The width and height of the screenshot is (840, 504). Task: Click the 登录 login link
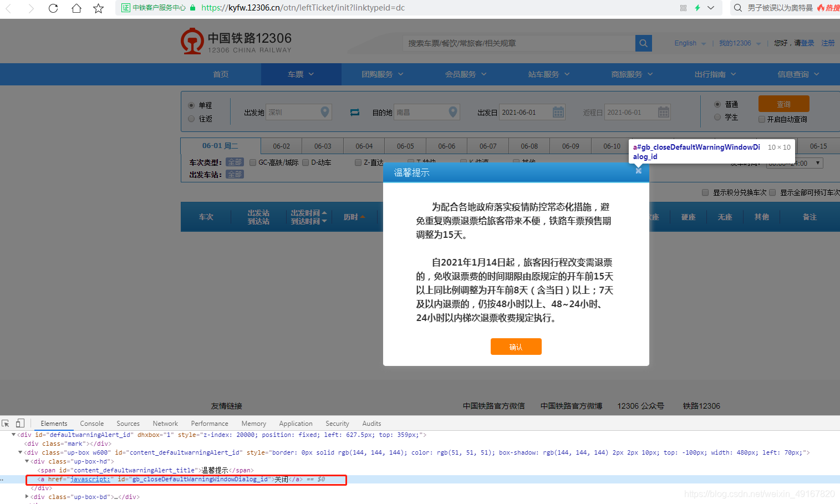[808, 43]
